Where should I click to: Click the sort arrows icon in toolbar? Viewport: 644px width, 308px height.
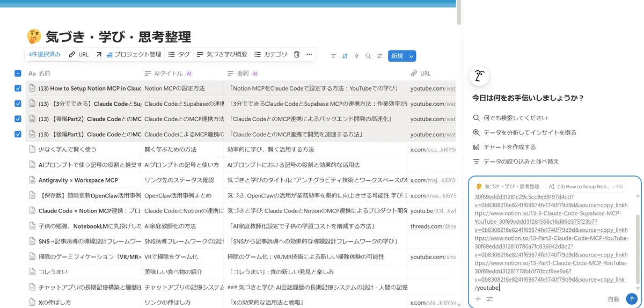pos(345,56)
